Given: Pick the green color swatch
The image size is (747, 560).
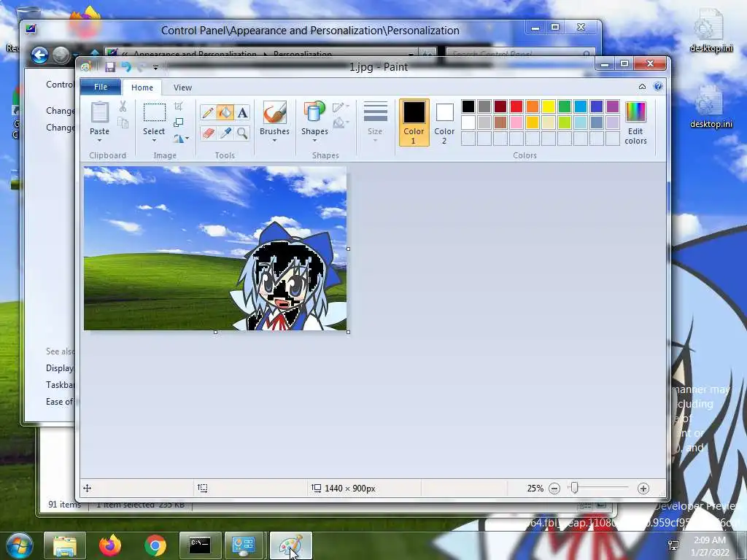Looking at the screenshot, I should coord(565,106).
